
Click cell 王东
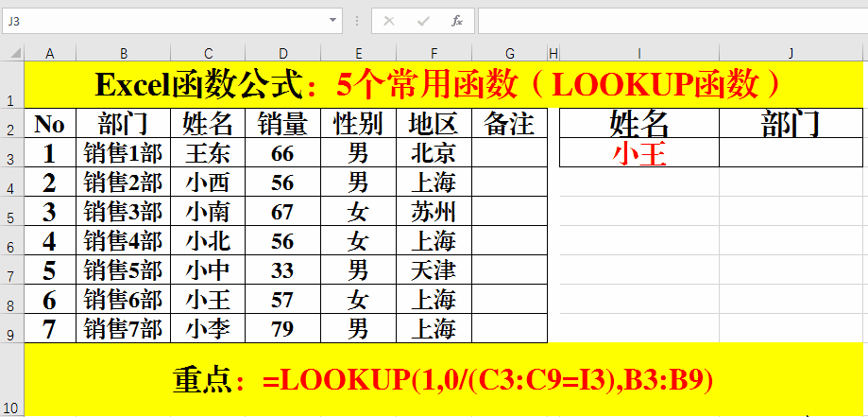tap(208, 152)
